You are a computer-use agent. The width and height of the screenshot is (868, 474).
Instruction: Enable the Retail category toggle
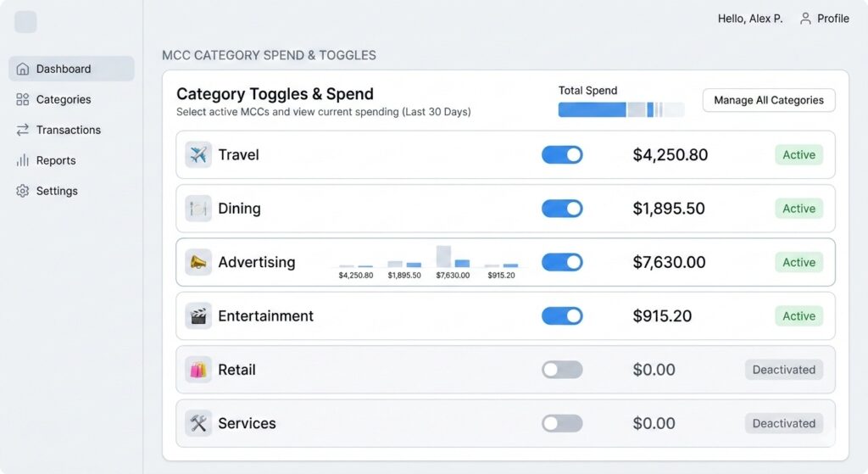562,370
